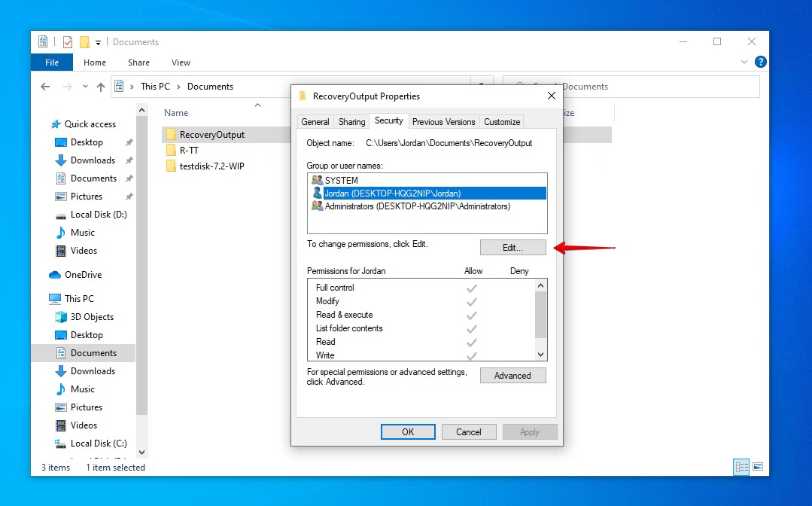Open Advanced security settings

[x=512, y=375]
